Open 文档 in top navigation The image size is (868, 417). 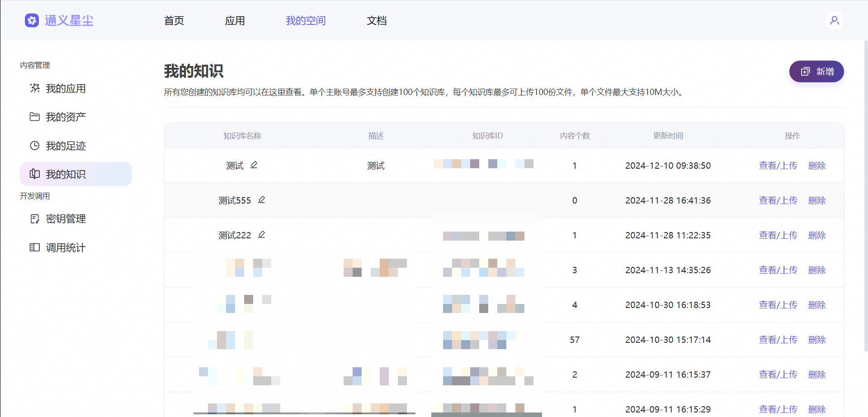click(377, 20)
